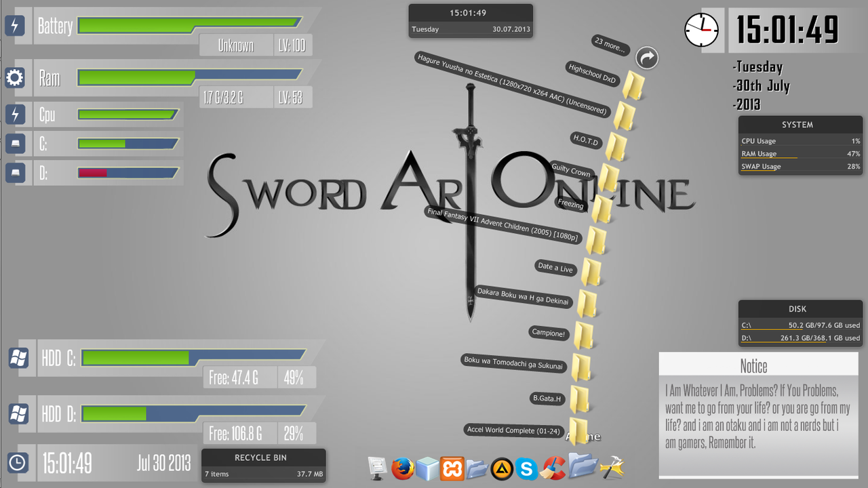Open the folder right of CCleaner
Screen dimensions: 868x488
(583, 464)
